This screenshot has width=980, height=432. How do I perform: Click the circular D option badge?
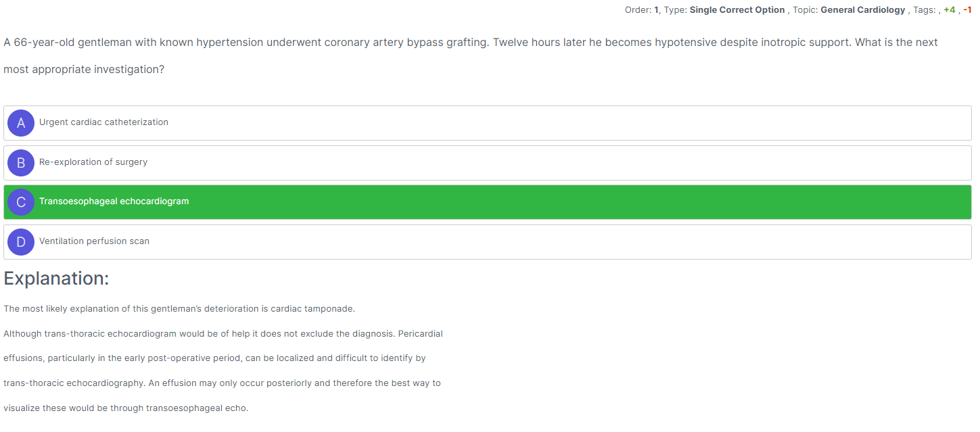21,242
